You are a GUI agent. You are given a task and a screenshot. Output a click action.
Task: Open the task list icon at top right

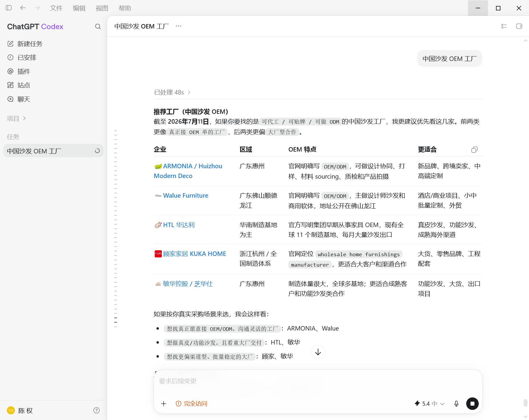504,26
